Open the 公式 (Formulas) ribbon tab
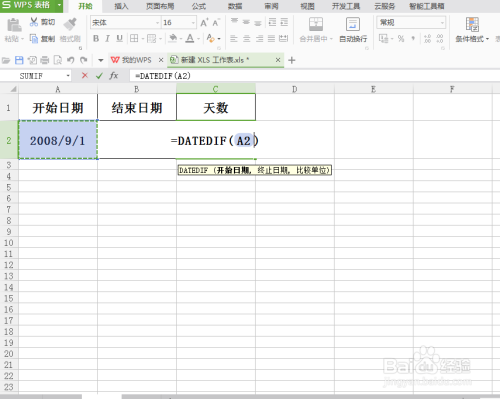Screen dimensions: 500x399 [199, 6]
